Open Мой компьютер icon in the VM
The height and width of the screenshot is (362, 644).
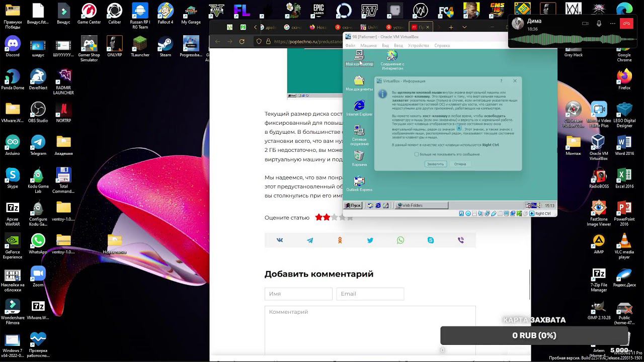pyautogui.click(x=359, y=58)
